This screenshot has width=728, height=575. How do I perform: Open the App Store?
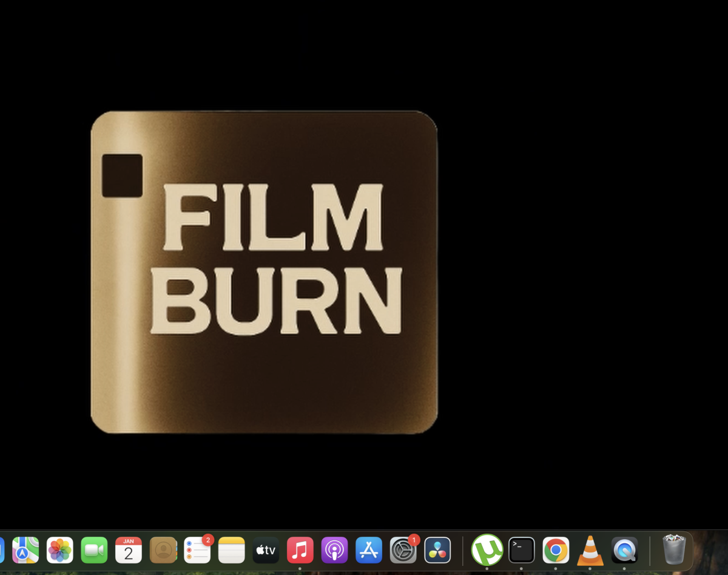[368, 550]
